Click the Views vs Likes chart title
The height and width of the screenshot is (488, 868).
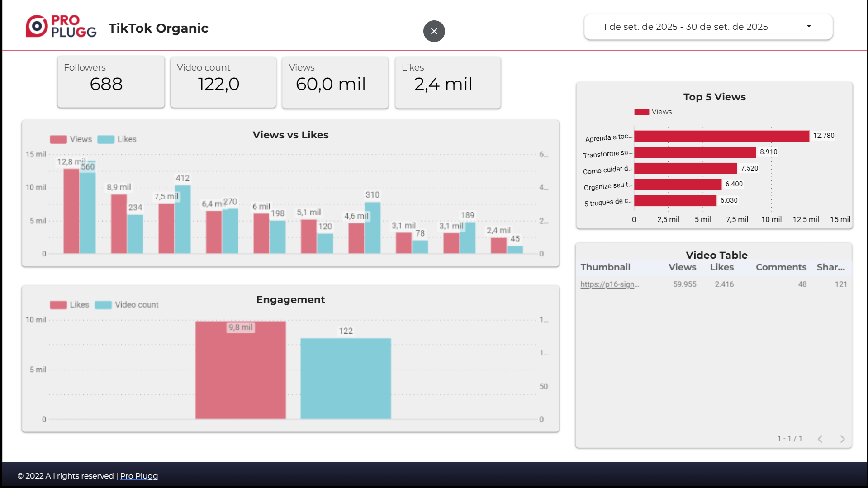291,135
